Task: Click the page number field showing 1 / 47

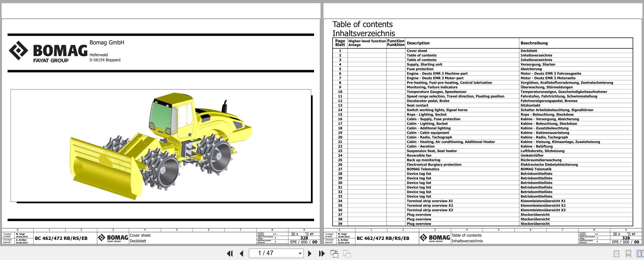Action: tap(273, 253)
